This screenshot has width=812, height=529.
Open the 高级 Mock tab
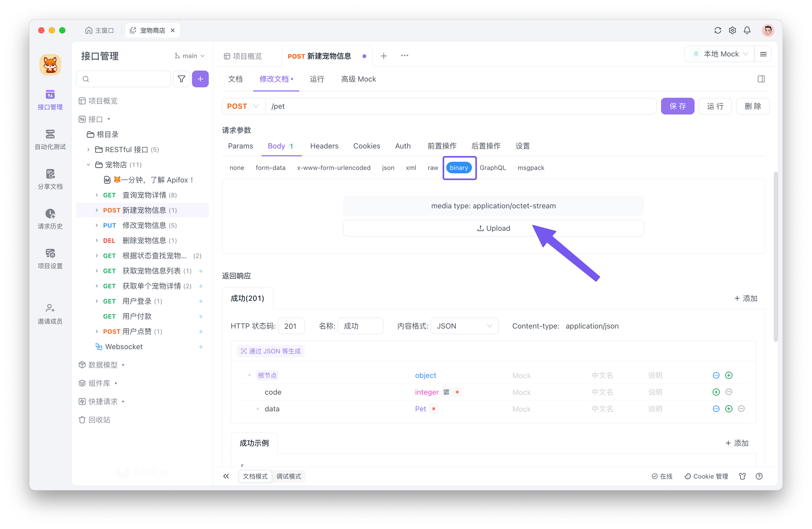[358, 79]
